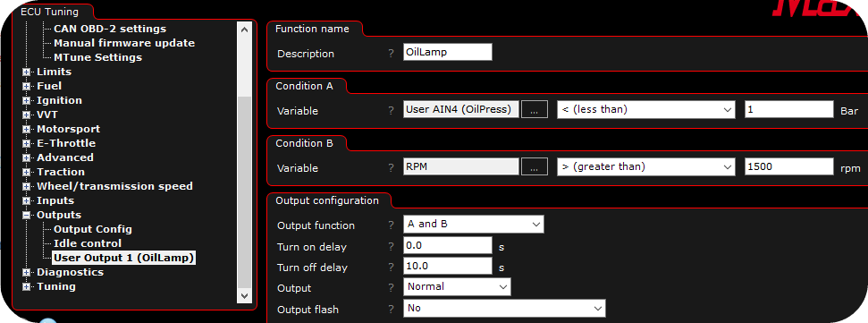Show help for Output function
868x323 pixels.
click(391, 225)
